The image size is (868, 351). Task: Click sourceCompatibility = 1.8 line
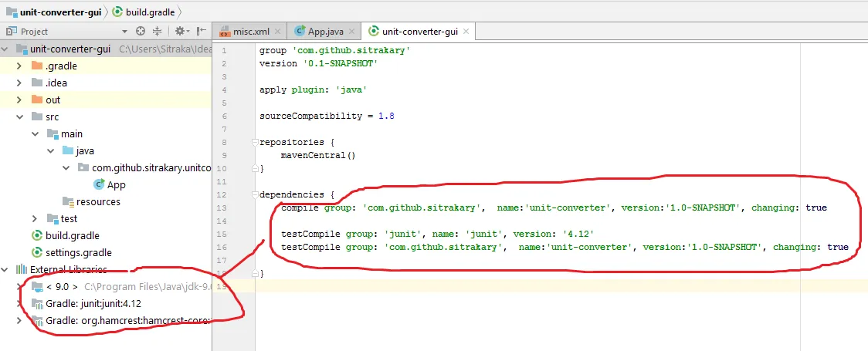click(x=327, y=116)
